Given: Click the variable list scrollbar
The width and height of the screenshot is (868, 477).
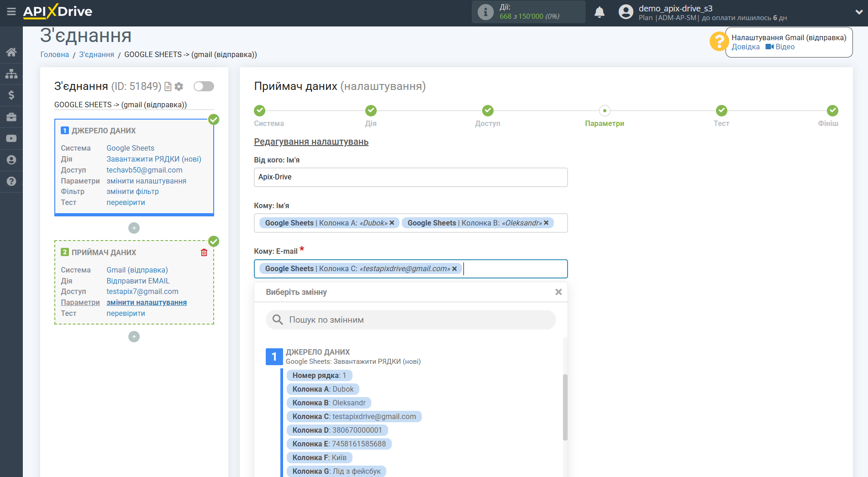Looking at the screenshot, I should pos(565,407).
